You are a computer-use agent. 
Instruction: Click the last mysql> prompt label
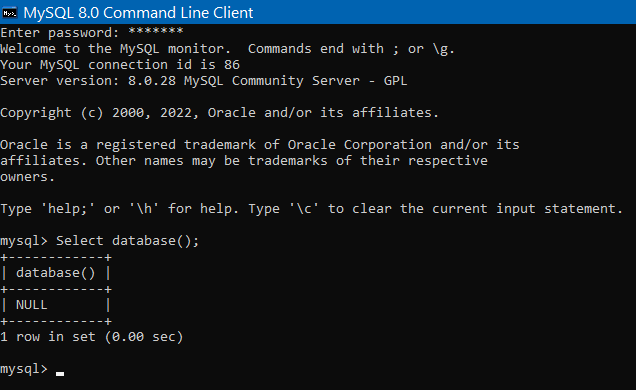click(24, 369)
